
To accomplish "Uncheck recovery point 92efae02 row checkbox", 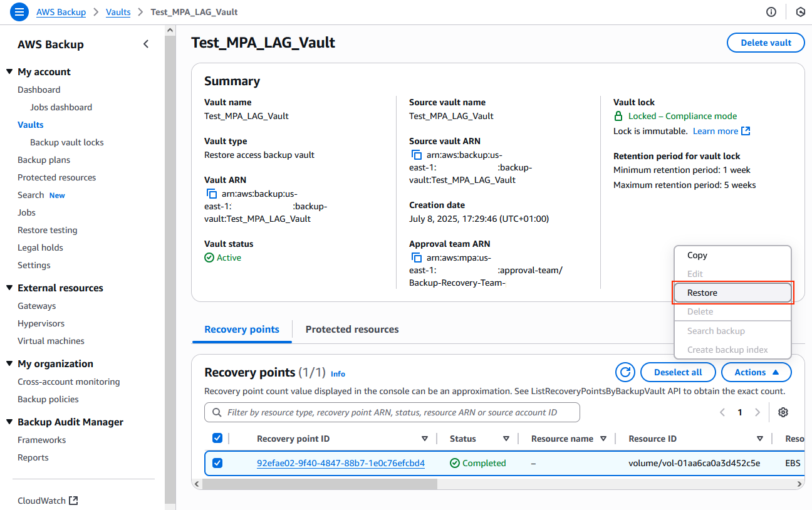I will pos(217,463).
